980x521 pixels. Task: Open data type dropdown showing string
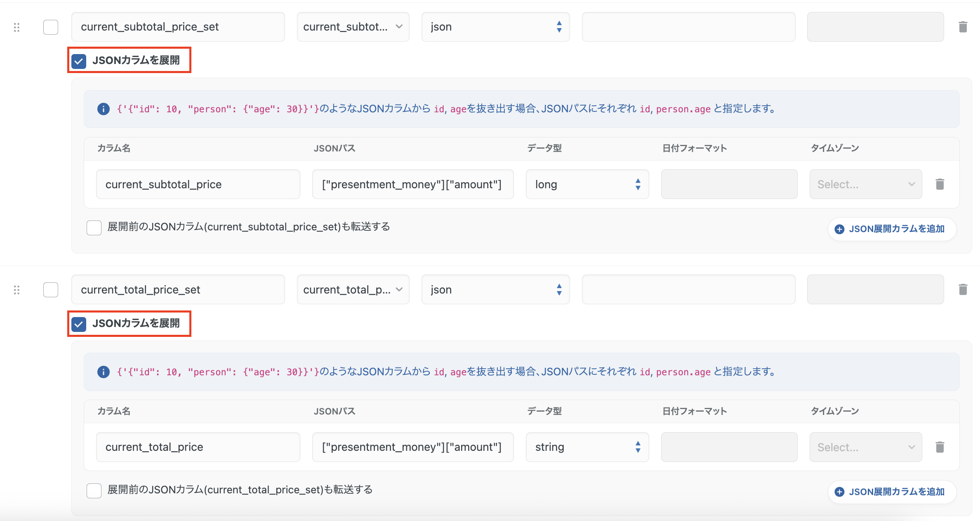pyautogui.click(x=587, y=447)
